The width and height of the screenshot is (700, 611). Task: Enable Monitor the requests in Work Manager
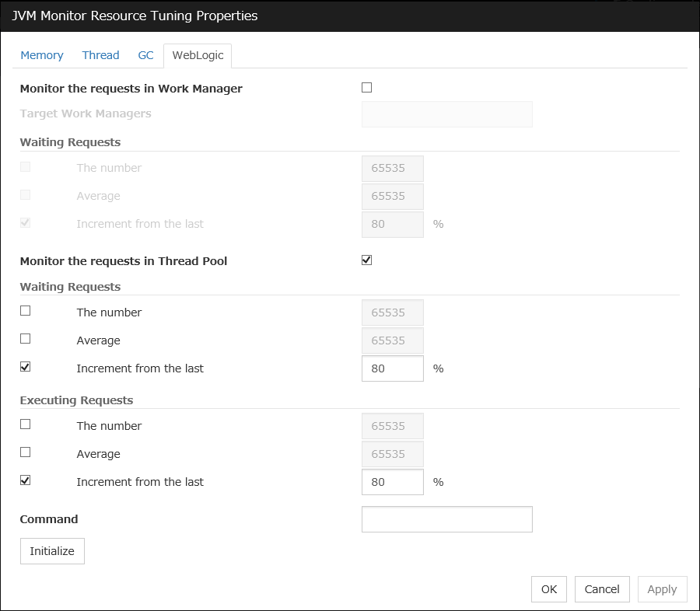[367, 88]
